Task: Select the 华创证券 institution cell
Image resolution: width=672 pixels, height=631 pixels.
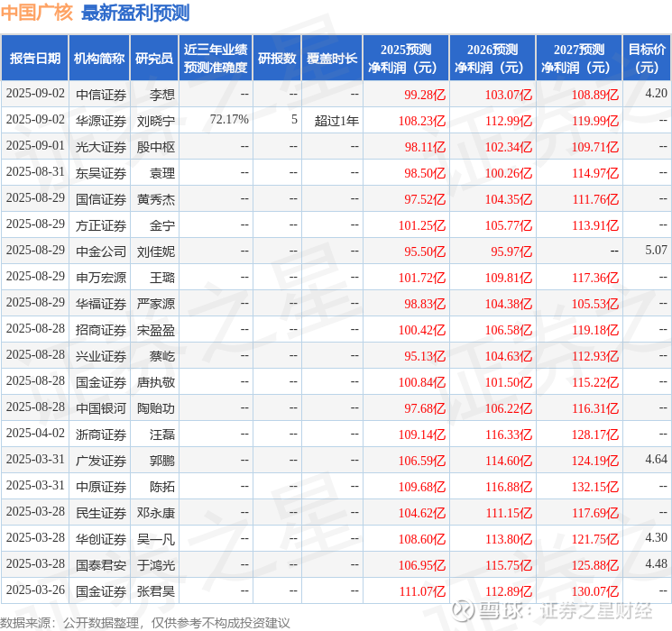Action: click(x=101, y=539)
